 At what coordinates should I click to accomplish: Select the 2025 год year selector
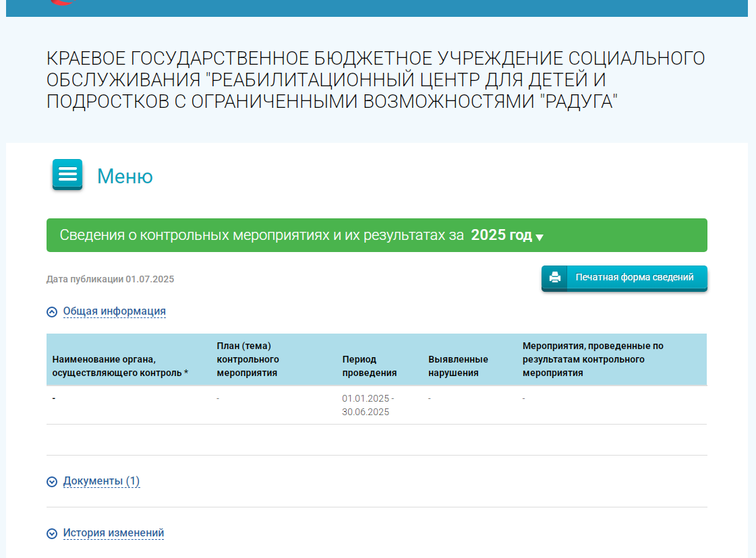(501, 235)
